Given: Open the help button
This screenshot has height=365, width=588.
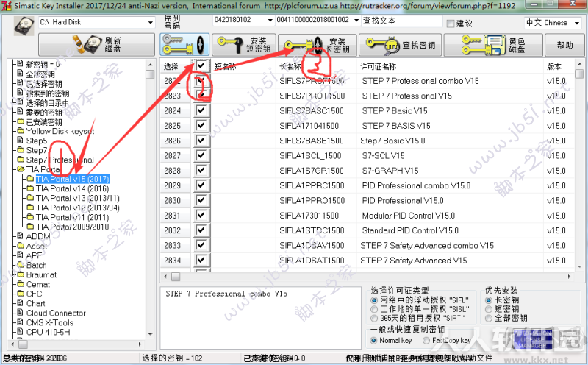Looking at the screenshot, I should point(564,45).
